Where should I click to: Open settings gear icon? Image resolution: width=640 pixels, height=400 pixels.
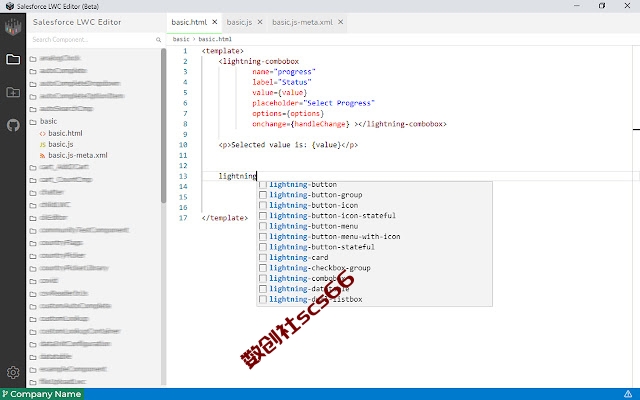[13, 372]
